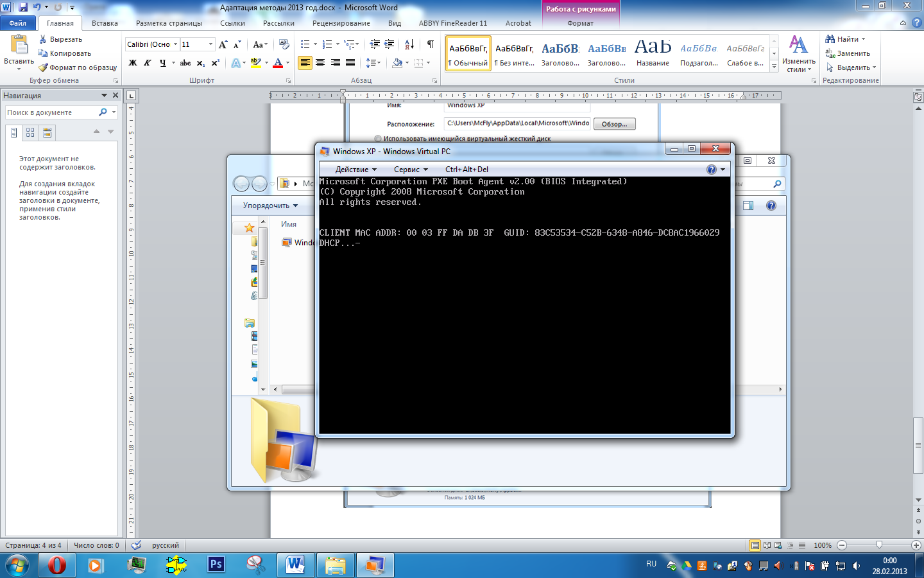Increase paragraph indent
924x578 pixels.
point(389,44)
